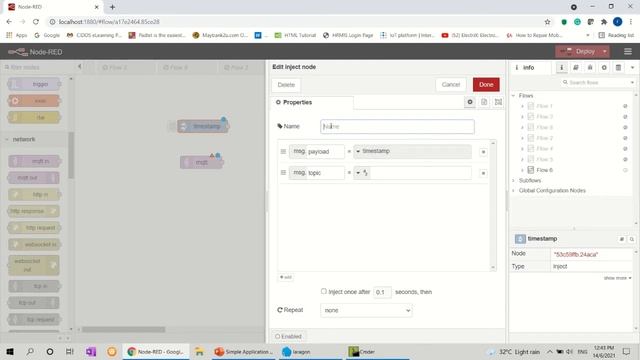
Task: Open Windows Start menu
Action: pos(10,351)
